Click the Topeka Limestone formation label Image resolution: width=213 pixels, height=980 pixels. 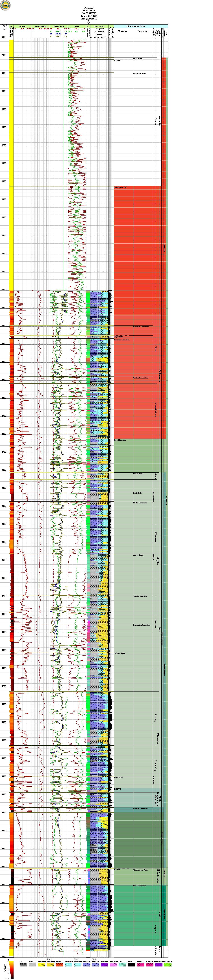click(140, 596)
